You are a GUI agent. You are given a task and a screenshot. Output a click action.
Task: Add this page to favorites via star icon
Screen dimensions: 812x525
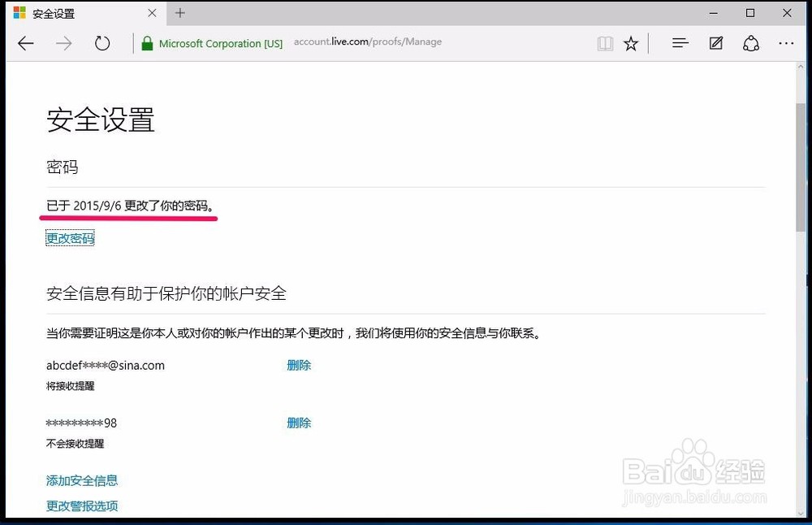coord(631,43)
